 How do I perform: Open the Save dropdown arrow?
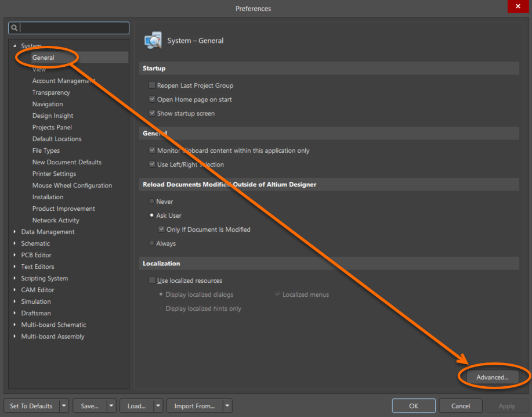pyautogui.click(x=111, y=406)
